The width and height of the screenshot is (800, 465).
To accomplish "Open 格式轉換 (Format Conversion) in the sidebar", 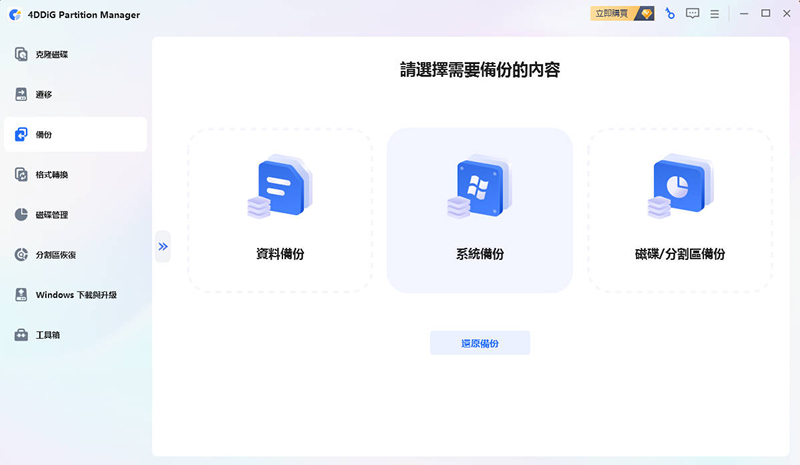I will coord(52,174).
